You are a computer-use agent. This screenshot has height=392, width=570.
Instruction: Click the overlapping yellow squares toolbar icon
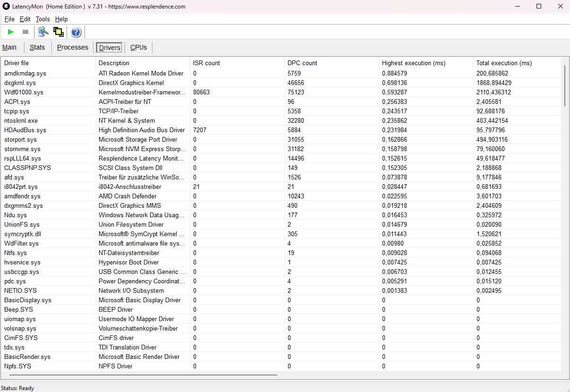(59, 32)
